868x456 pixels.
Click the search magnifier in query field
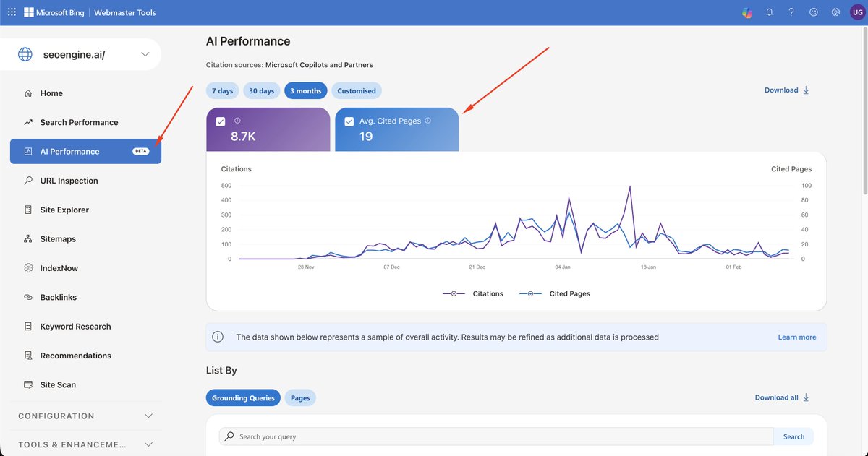(229, 436)
